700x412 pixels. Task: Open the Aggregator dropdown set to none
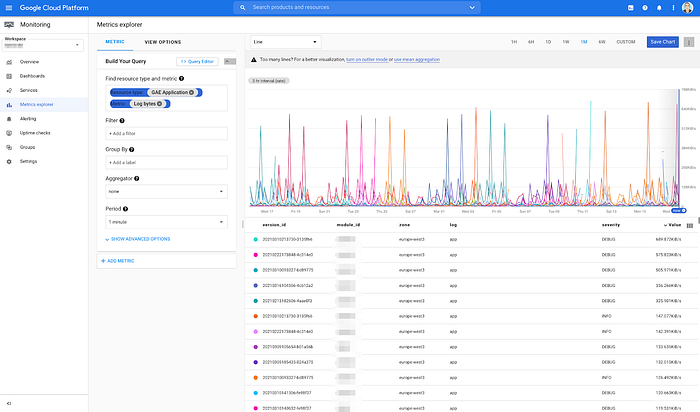coord(167,191)
